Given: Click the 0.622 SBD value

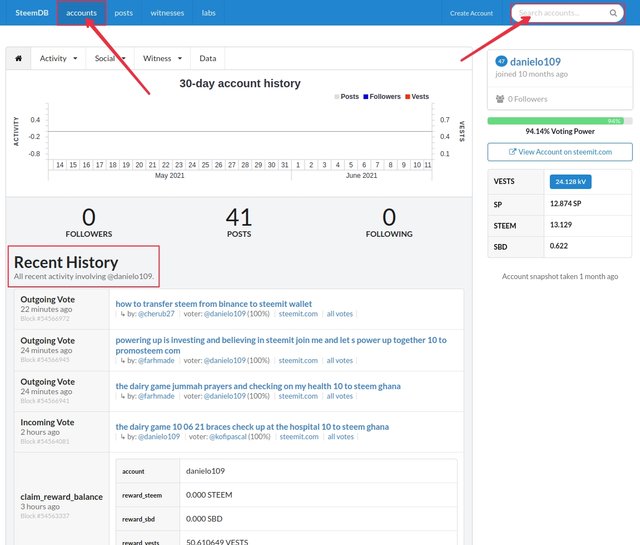Looking at the screenshot, I should [x=559, y=246].
